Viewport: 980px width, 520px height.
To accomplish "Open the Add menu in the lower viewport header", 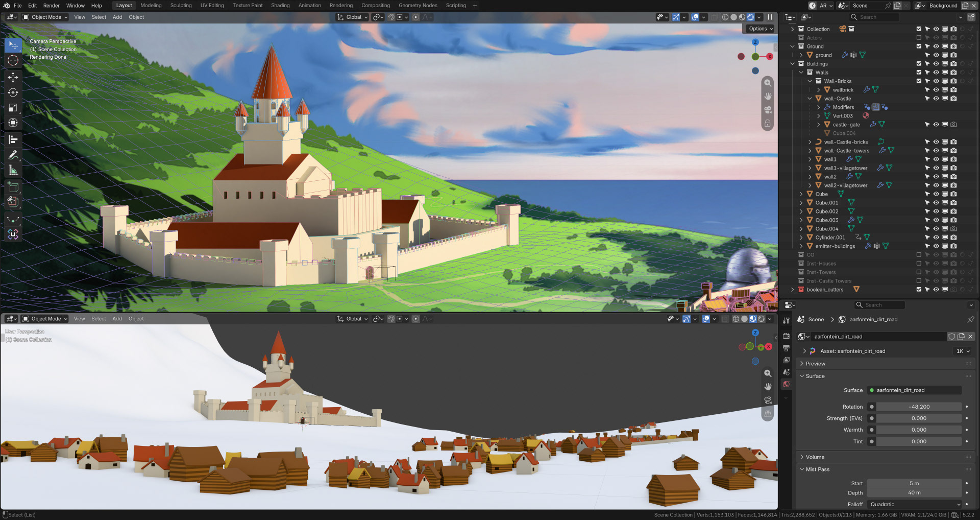I will [117, 319].
